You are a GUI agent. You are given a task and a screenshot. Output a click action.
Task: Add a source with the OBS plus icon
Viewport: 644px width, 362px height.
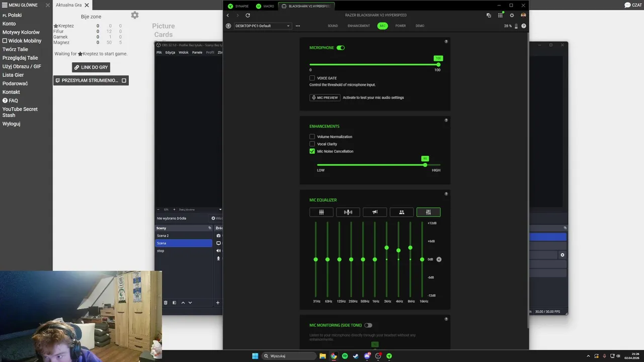[x=218, y=303]
